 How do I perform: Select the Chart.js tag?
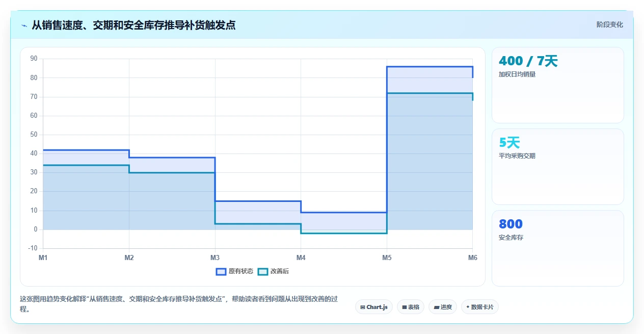[x=373, y=307]
